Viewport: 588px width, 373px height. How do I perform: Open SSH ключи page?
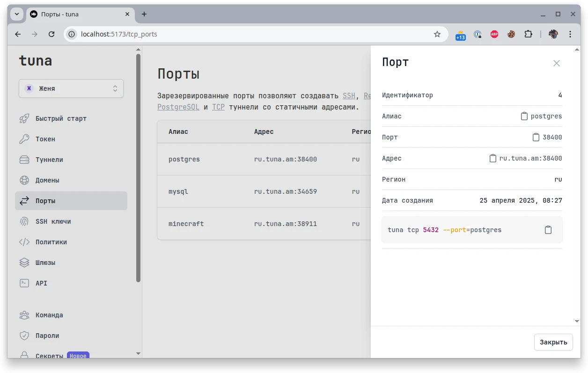[x=71, y=221]
